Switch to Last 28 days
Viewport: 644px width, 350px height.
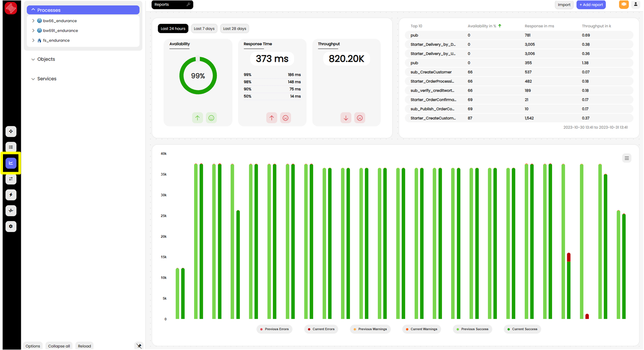pyautogui.click(x=234, y=28)
